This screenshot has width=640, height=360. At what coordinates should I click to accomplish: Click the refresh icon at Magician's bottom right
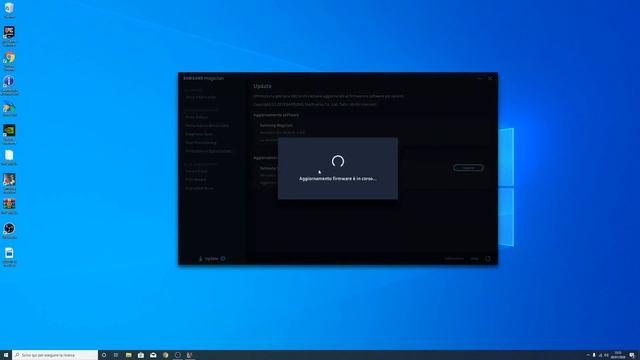488,259
